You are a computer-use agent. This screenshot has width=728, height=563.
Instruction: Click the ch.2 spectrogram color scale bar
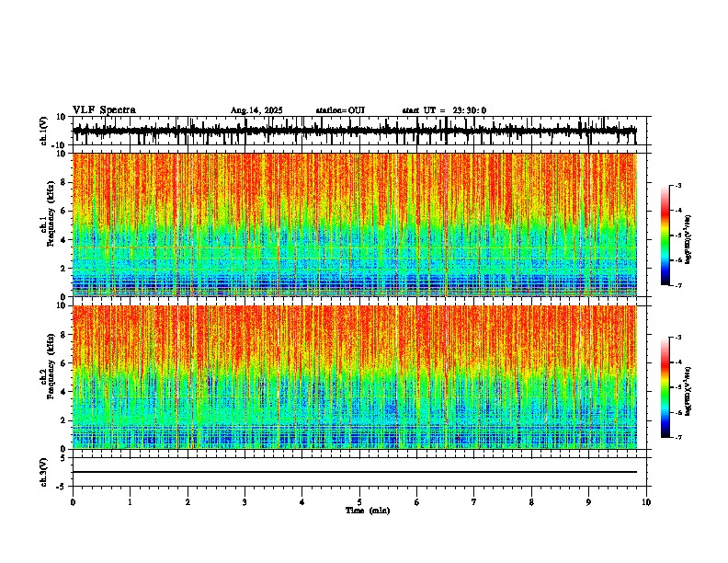[665, 387]
